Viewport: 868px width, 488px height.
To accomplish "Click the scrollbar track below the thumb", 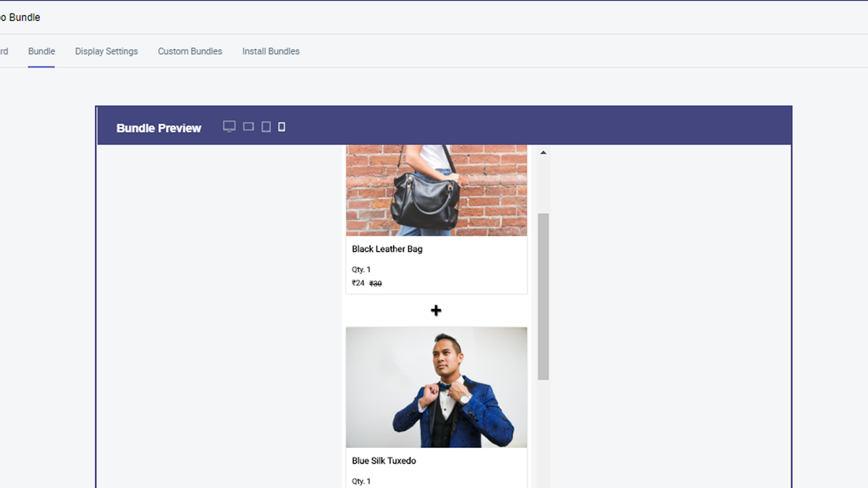I will 543,434.
